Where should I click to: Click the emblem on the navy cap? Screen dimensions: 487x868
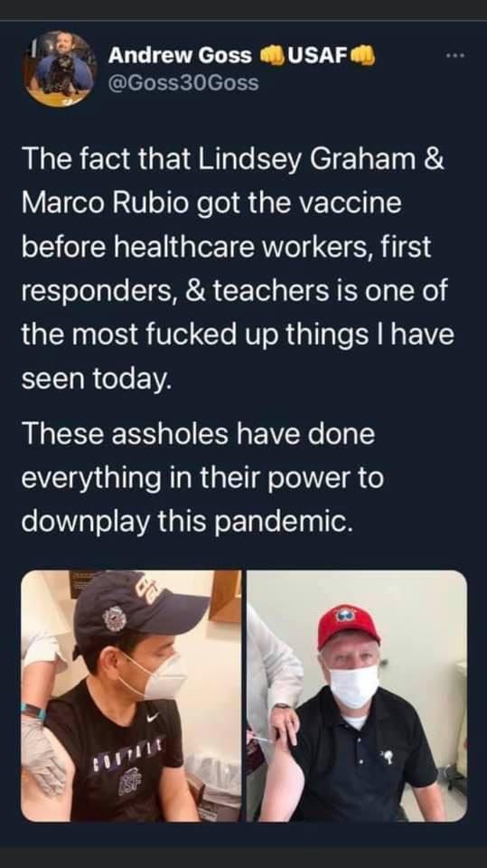coord(115,618)
